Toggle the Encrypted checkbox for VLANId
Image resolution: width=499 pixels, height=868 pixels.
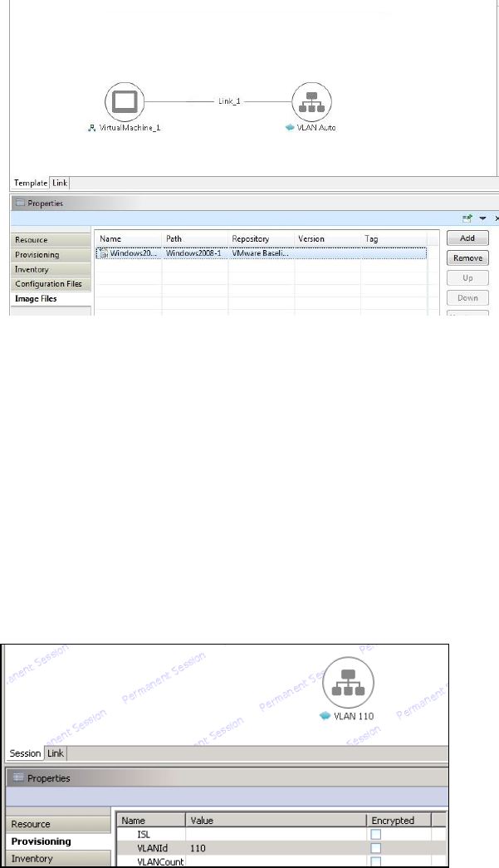[376, 848]
